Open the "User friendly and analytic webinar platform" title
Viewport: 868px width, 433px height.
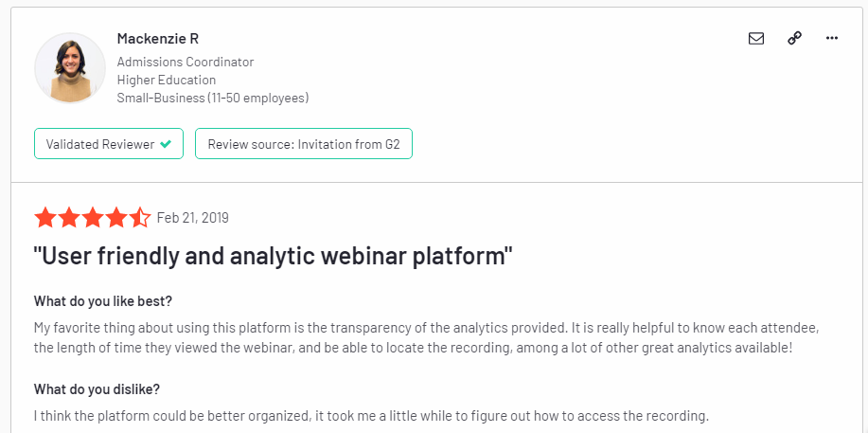click(x=274, y=257)
